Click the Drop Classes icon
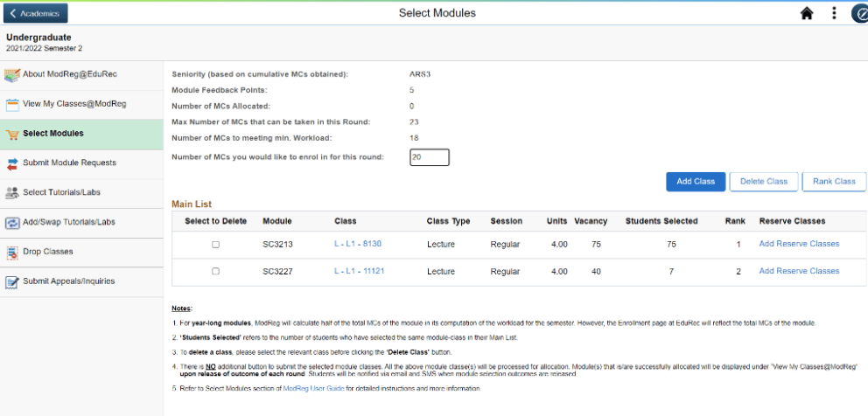The image size is (868, 416). click(x=12, y=253)
